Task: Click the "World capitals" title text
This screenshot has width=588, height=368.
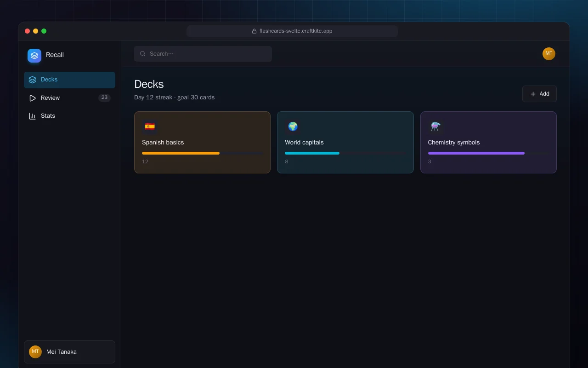Action: (x=304, y=143)
